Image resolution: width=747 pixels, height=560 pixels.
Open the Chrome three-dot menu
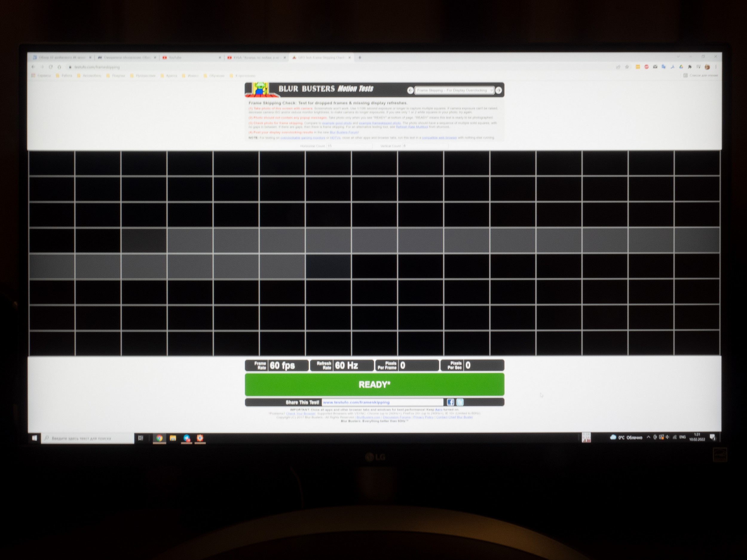pos(716,67)
